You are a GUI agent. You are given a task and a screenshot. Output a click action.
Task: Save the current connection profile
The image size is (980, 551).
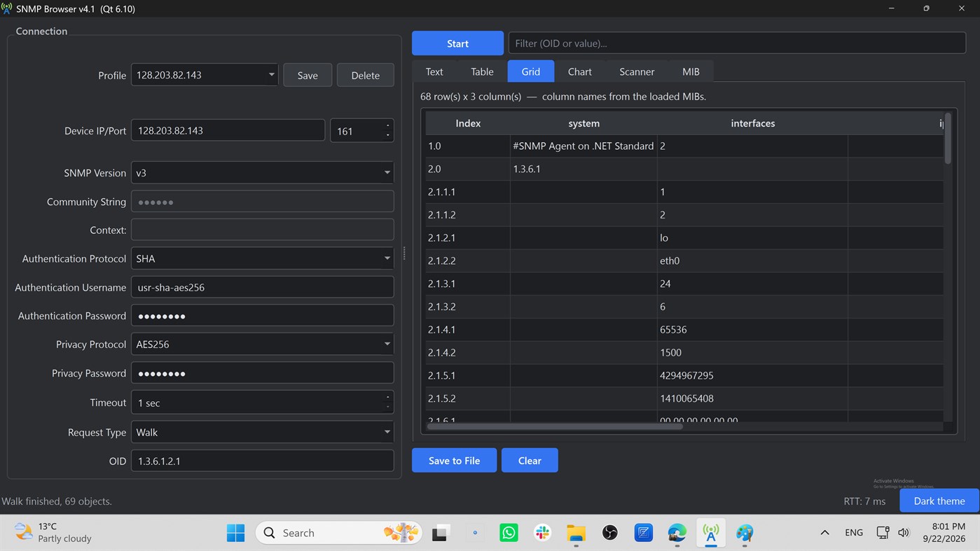point(308,75)
